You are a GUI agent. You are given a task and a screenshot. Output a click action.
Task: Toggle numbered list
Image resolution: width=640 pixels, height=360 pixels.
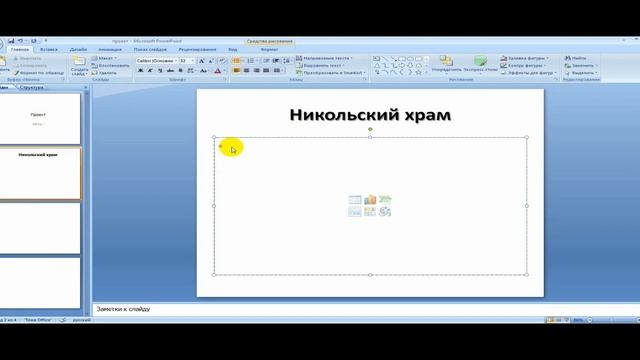252,61
